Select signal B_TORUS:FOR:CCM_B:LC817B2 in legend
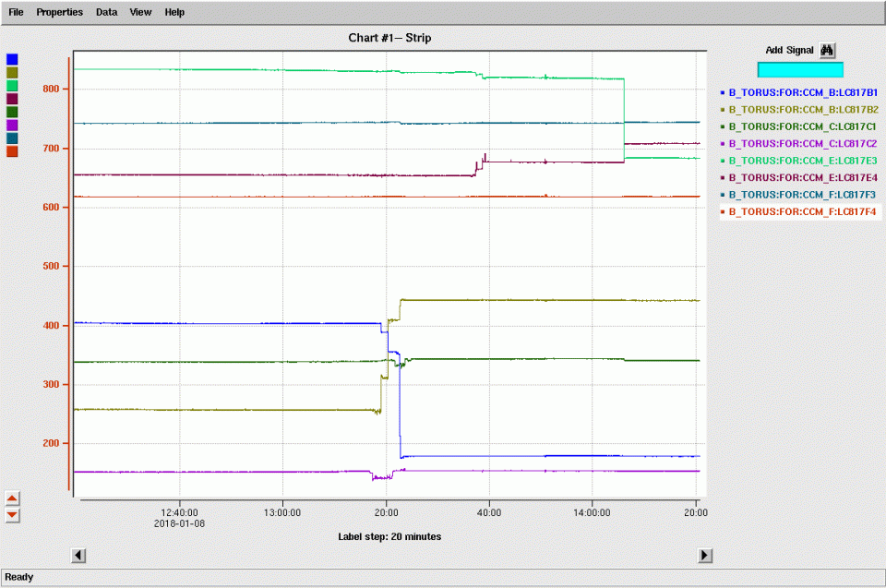 [x=799, y=110]
